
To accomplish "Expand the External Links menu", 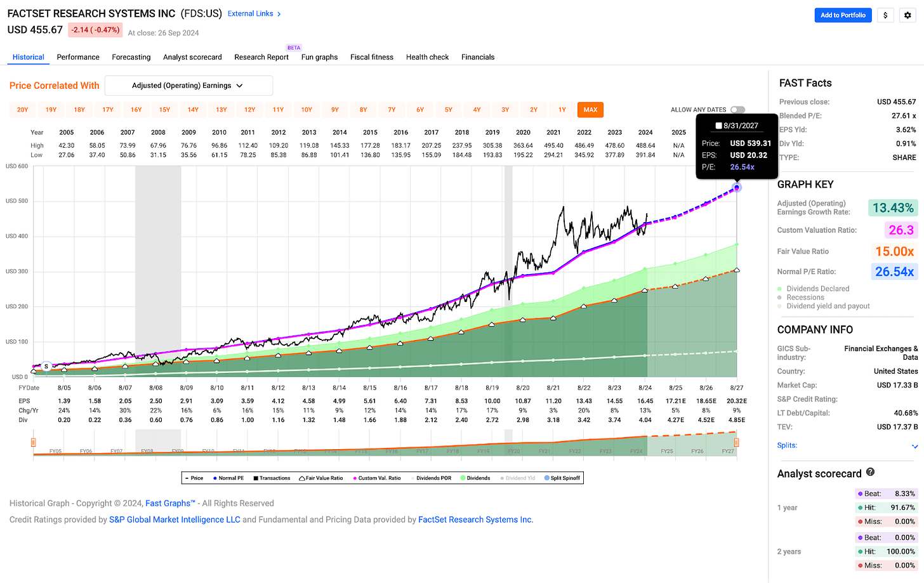I will (x=251, y=13).
